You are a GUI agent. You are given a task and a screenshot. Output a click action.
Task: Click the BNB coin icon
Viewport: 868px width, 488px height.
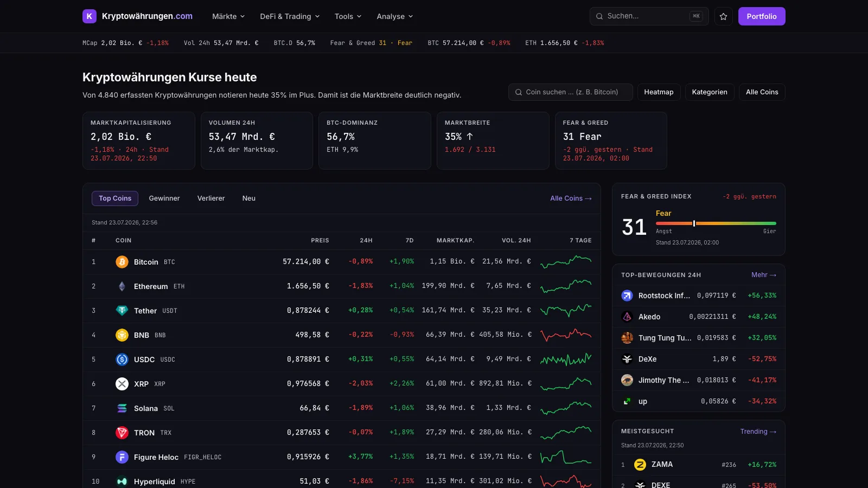[122, 335]
